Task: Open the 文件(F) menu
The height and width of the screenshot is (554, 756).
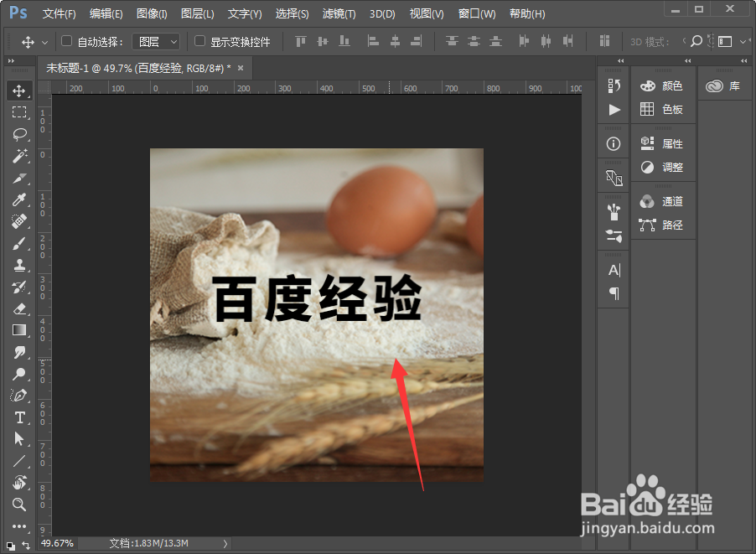Action: click(x=60, y=13)
